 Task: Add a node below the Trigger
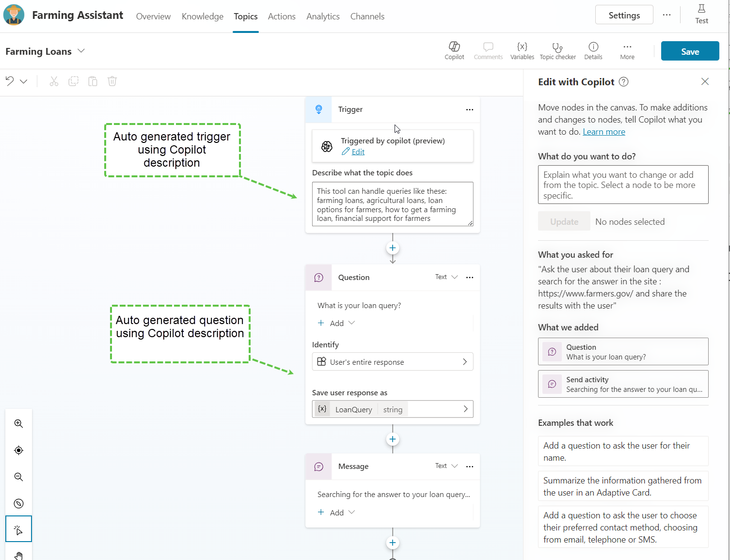(x=393, y=248)
